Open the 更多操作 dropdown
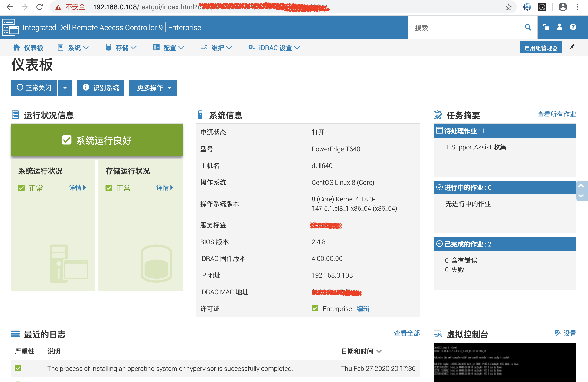 [x=153, y=88]
